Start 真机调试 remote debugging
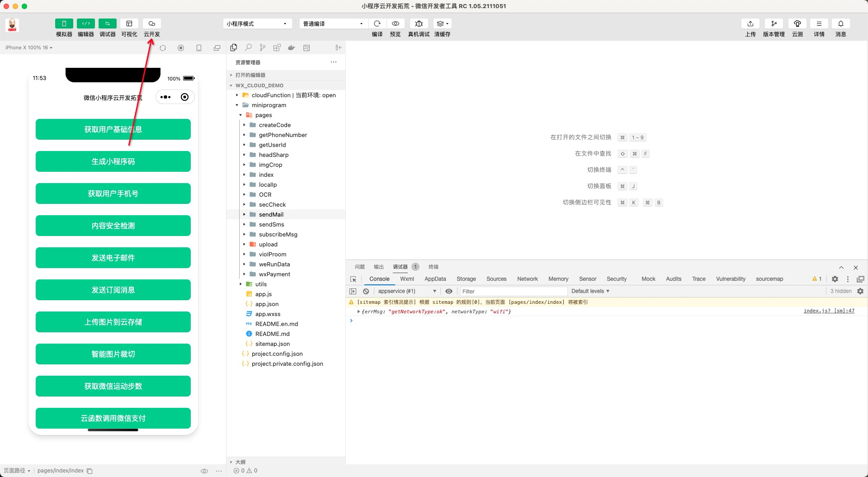 pyautogui.click(x=419, y=24)
